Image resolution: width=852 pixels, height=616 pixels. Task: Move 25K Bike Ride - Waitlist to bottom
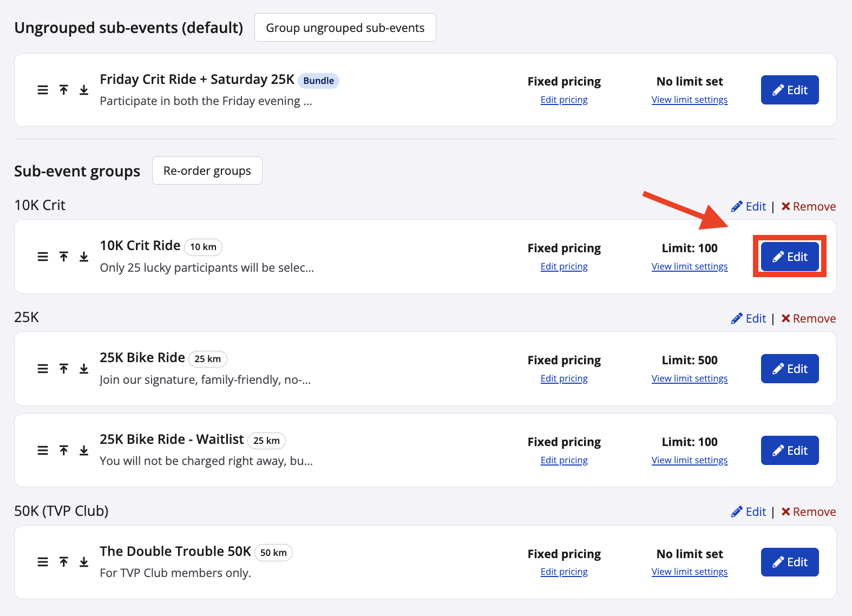click(x=84, y=450)
